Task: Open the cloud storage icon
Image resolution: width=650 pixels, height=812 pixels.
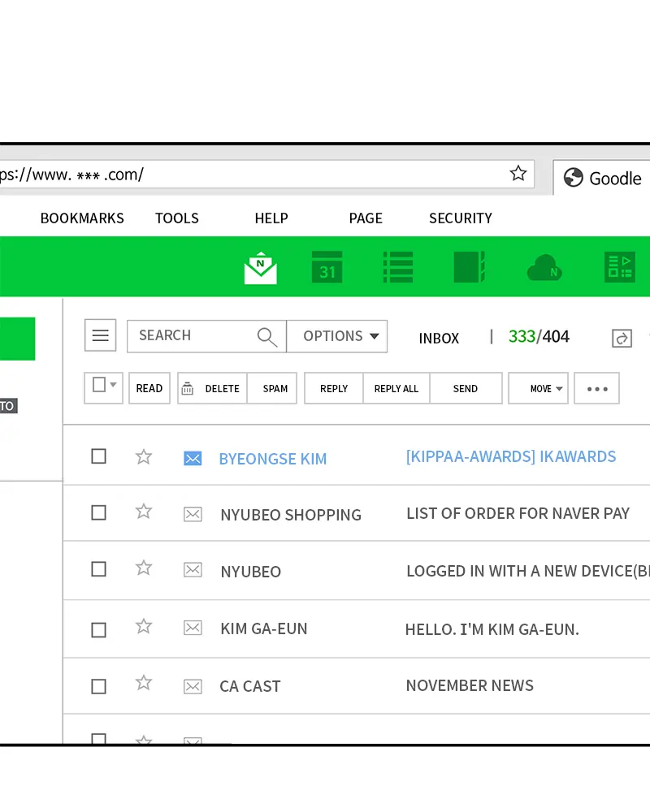Action: (x=544, y=268)
